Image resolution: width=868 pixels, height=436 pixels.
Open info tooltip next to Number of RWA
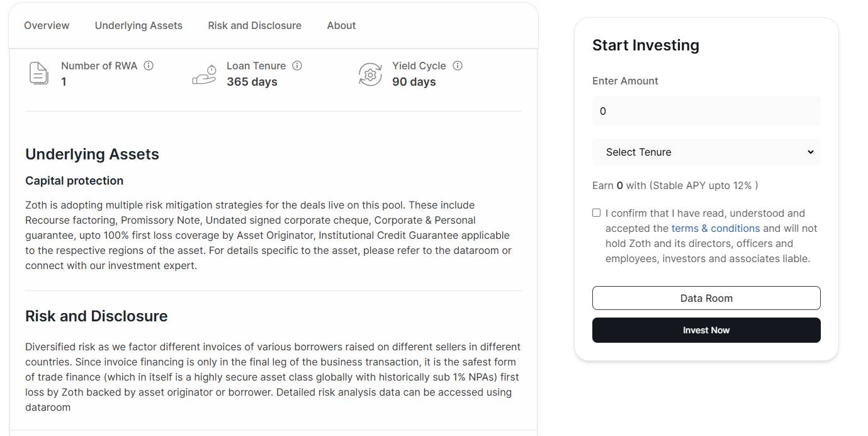tap(149, 66)
